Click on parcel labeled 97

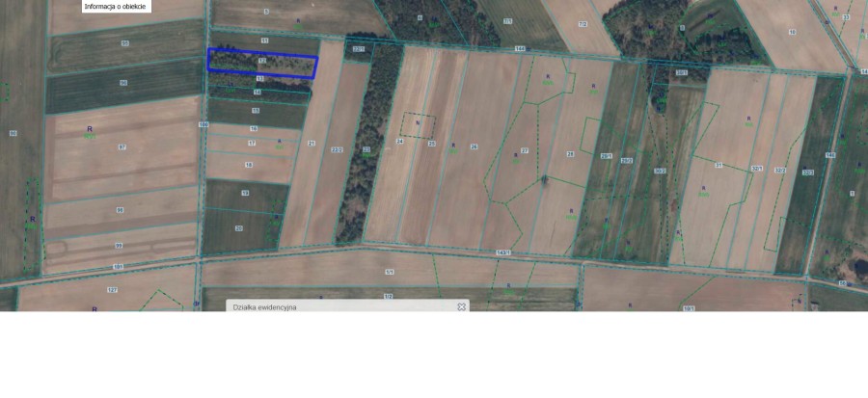click(x=122, y=147)
